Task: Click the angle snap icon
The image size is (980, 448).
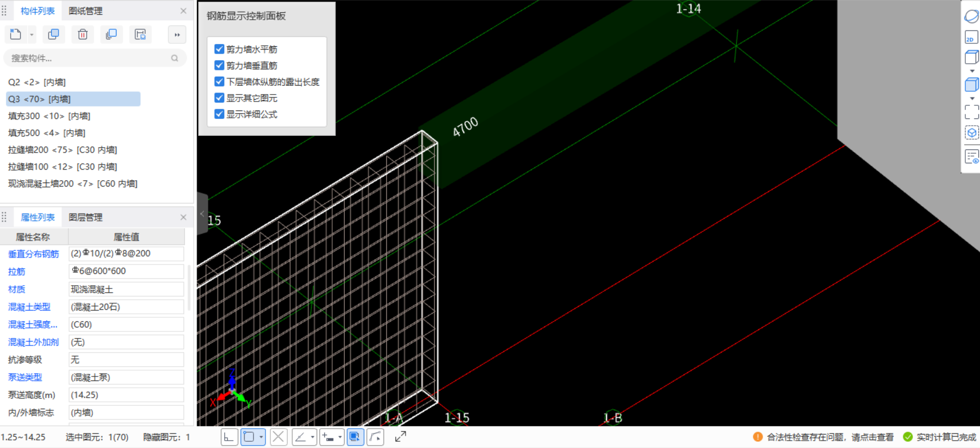Action: pyautogui.click(x=301, y=437)
